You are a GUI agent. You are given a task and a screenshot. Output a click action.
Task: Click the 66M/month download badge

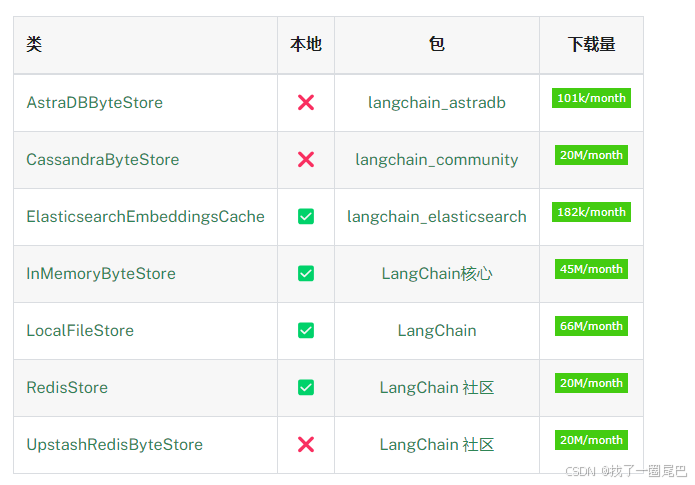pos(591,326)
